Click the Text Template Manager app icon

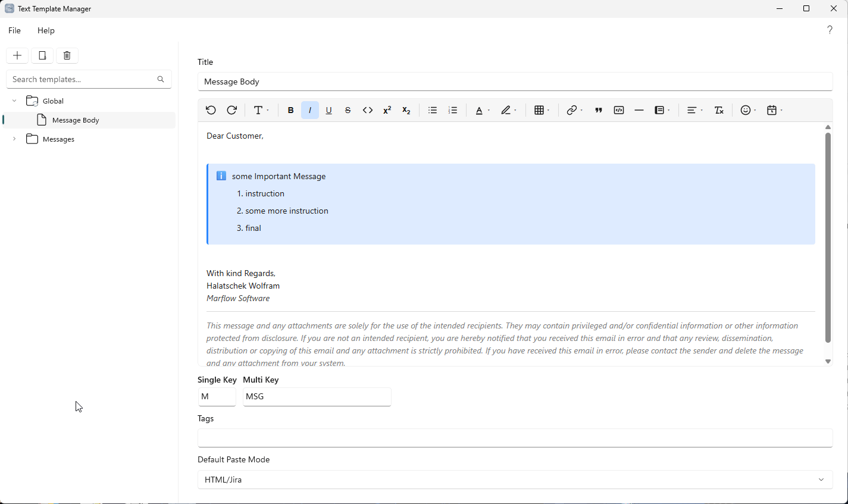tap(10, 9)
